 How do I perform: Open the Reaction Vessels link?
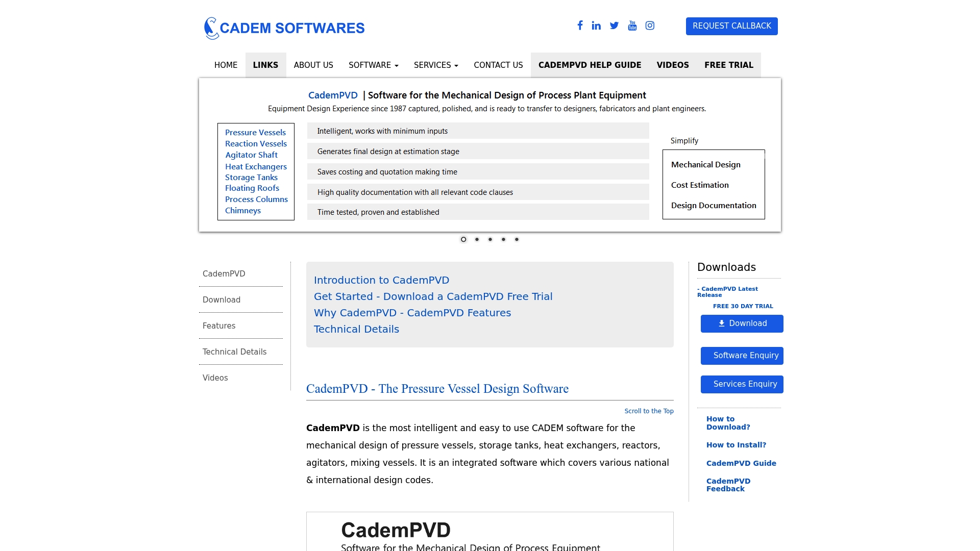pos(256,144)
